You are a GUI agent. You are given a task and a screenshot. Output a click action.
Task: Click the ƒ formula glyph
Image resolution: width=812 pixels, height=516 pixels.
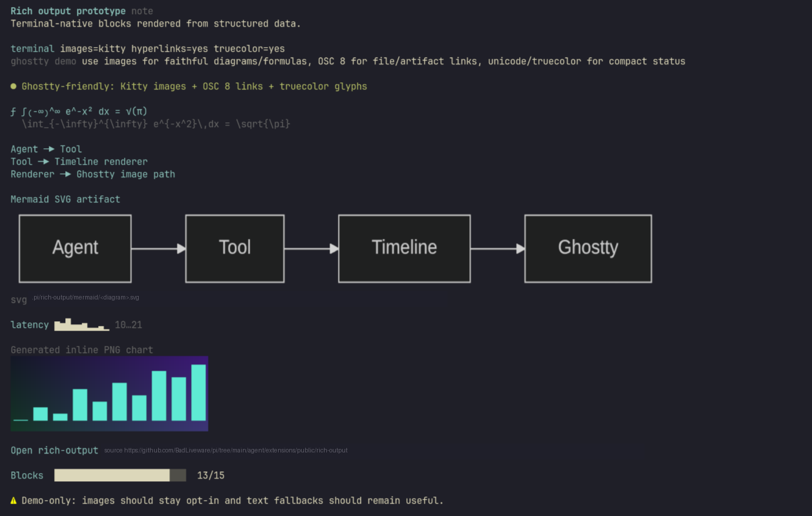click(x=14, y=112)
